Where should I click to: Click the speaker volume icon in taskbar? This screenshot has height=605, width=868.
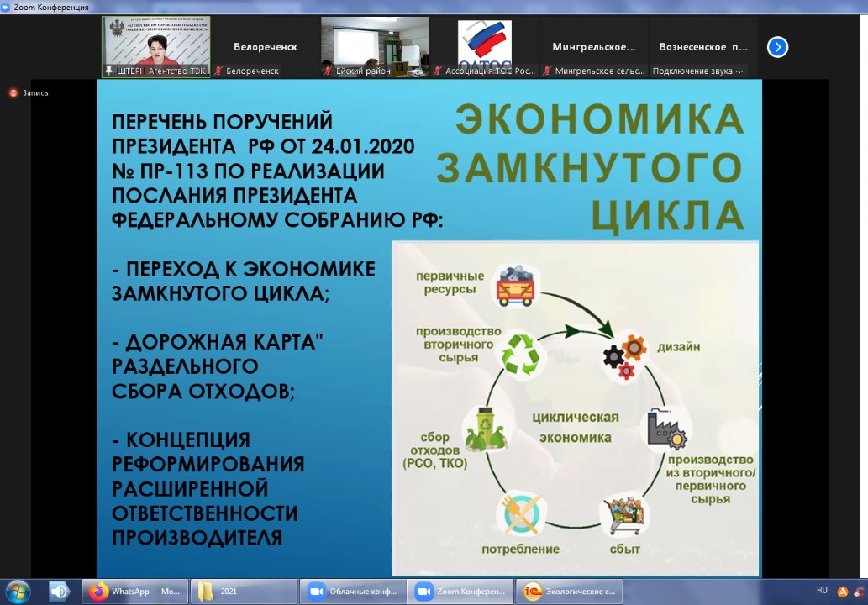coord(59,591)
